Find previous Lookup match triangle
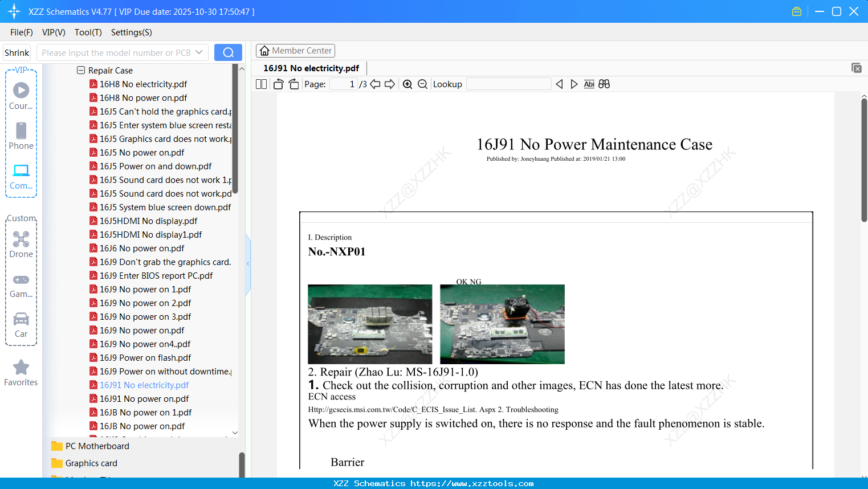Screen dimensions: 868x489 559,84
